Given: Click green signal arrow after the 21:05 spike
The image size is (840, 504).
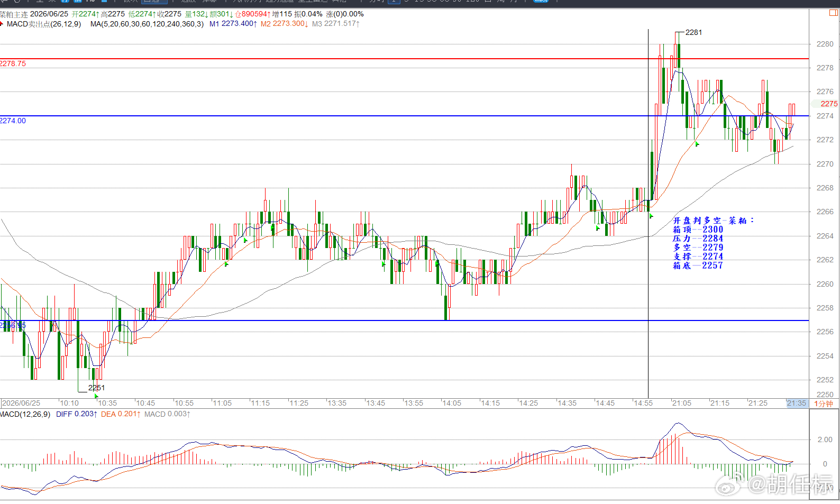Looking at the screenshot, I should [x=697, y=144].
